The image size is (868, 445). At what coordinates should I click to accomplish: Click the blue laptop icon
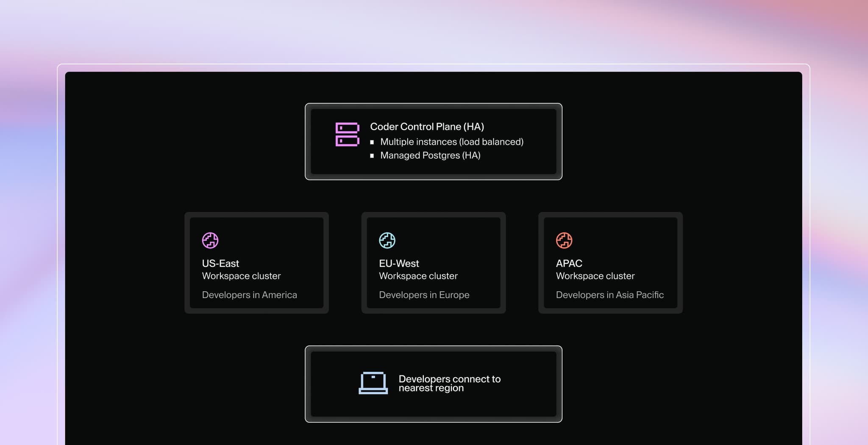click(x=373, y=383)
